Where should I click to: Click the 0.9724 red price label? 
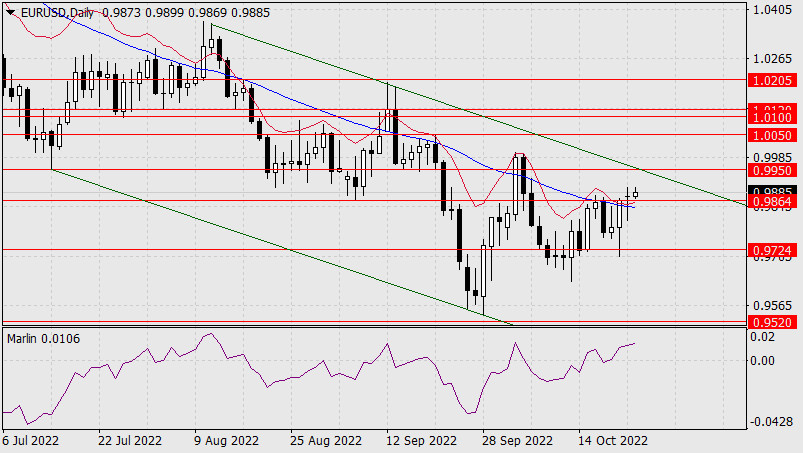773,251
